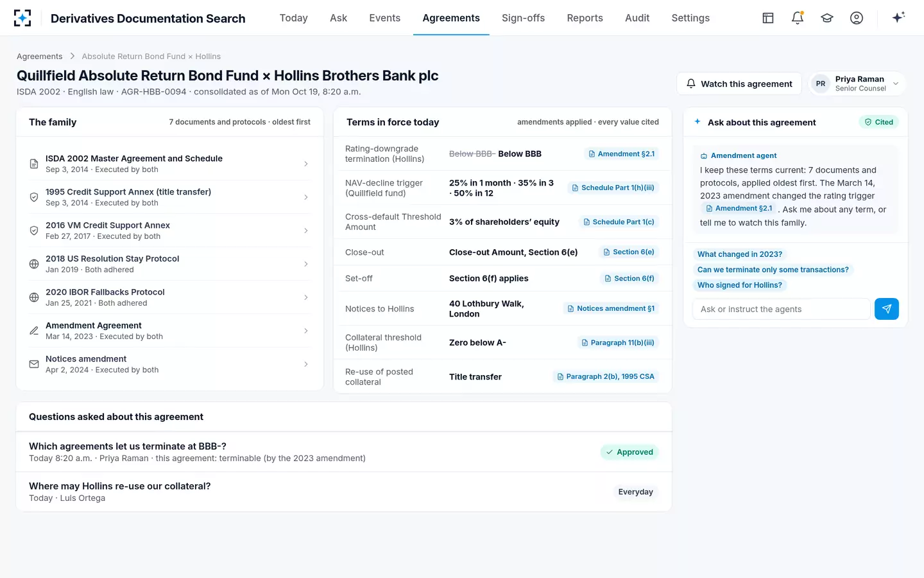
Task: Switch to the Today tab
Action: (294, 18)
